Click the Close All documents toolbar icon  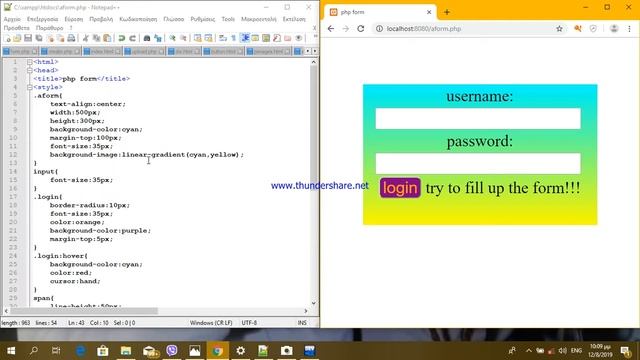[60, 38]
